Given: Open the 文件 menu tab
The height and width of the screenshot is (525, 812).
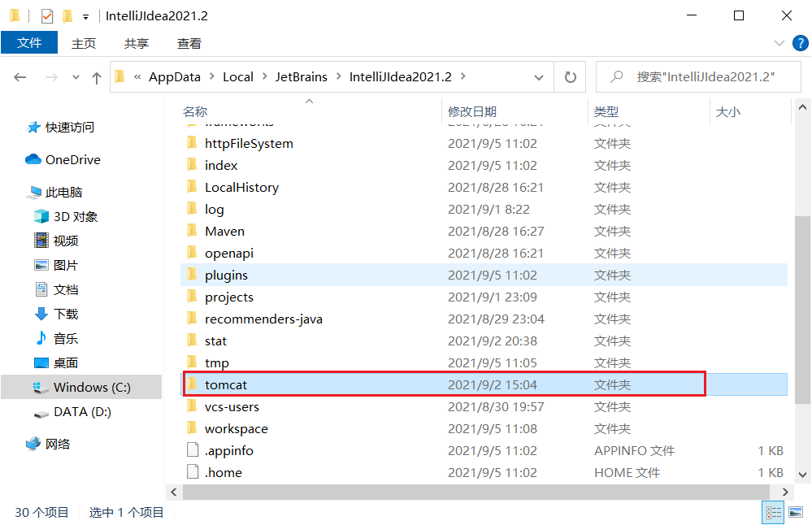Looking at the screenshot, I should pos(29,43).
